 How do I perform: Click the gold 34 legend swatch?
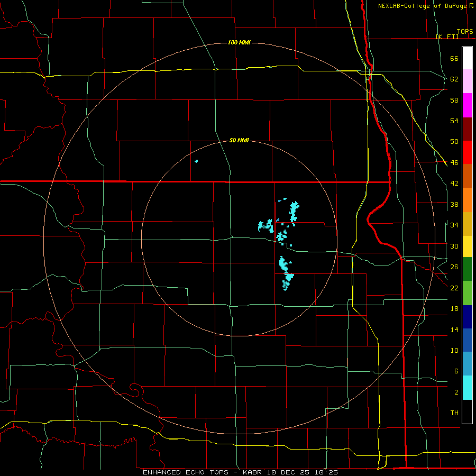pyautogui.click(x=467, y=224)
